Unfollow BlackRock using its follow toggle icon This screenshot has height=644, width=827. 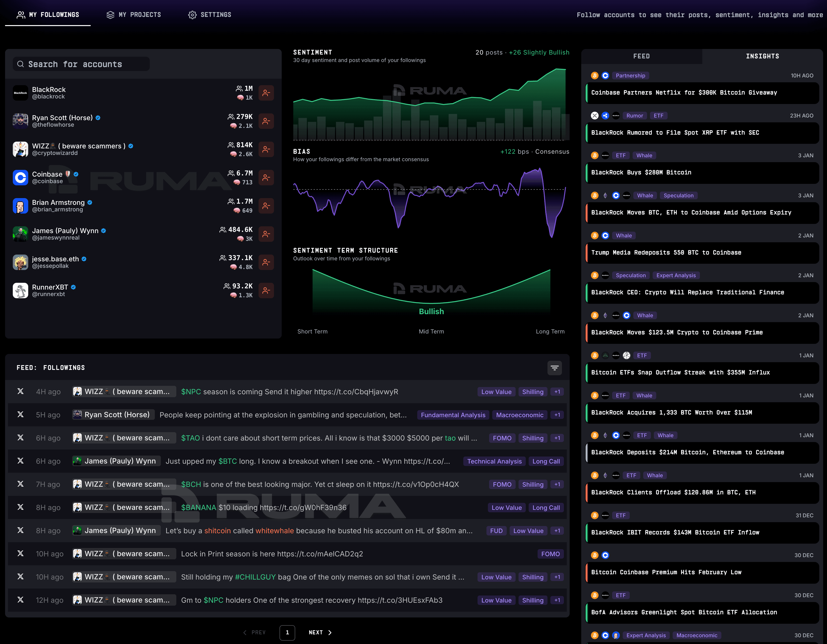[266, 93]
